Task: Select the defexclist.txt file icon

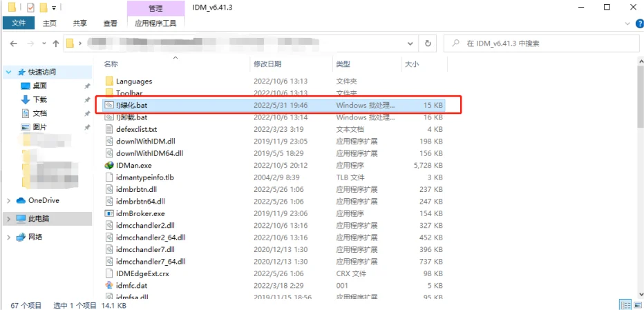Action: (109, 129)
